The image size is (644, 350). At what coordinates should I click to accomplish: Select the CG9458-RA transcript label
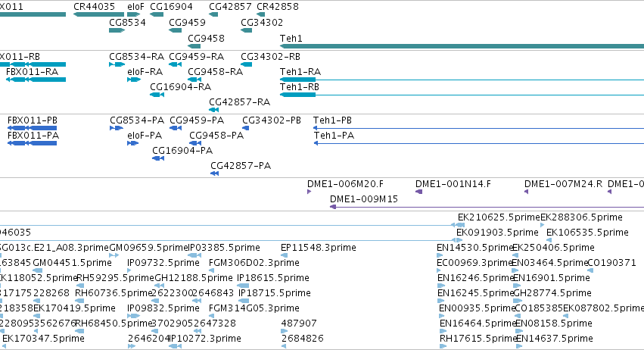[x=215, y=71]
